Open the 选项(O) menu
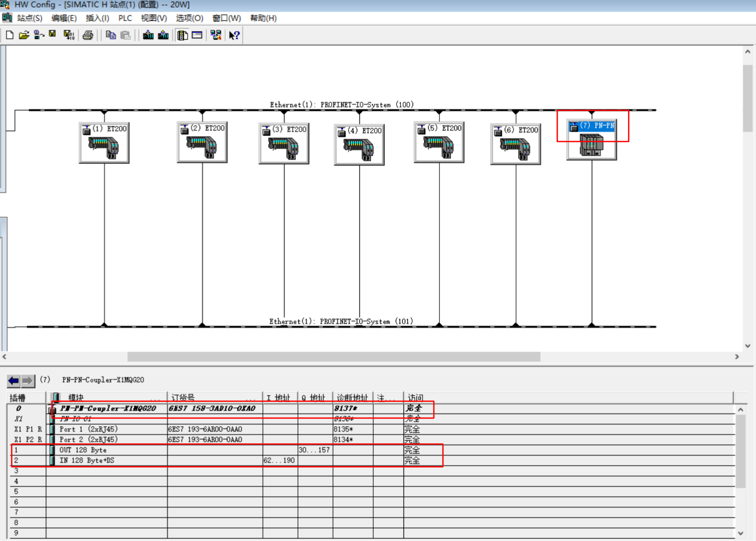 coord(189,18)
